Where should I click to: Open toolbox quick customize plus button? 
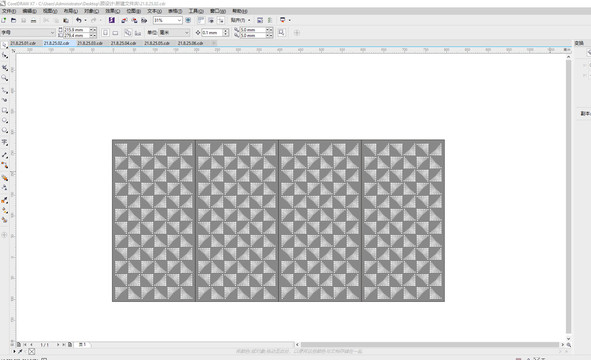[5, 235]
